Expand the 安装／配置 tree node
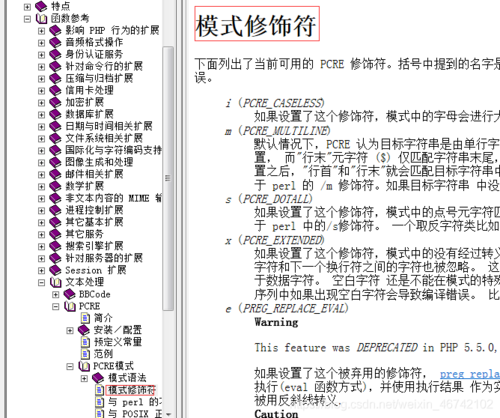This screenshot has width=500, height=418. point(70,331)
